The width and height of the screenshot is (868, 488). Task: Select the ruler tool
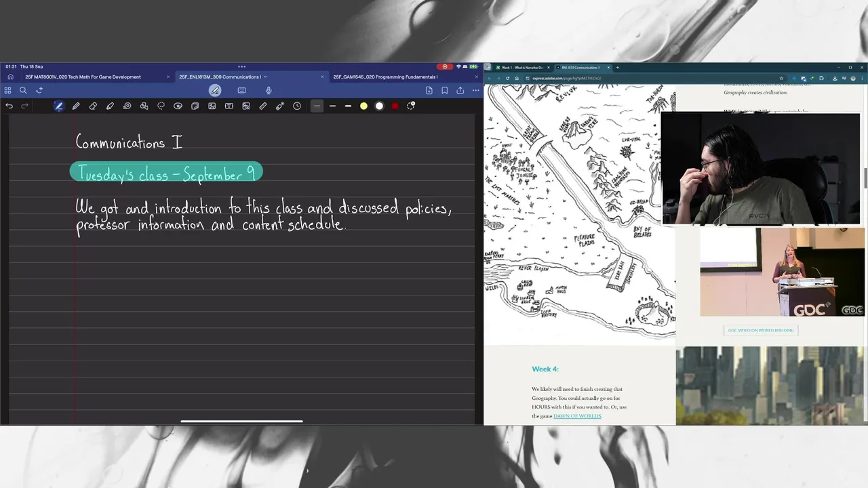[x=262, y=106]
